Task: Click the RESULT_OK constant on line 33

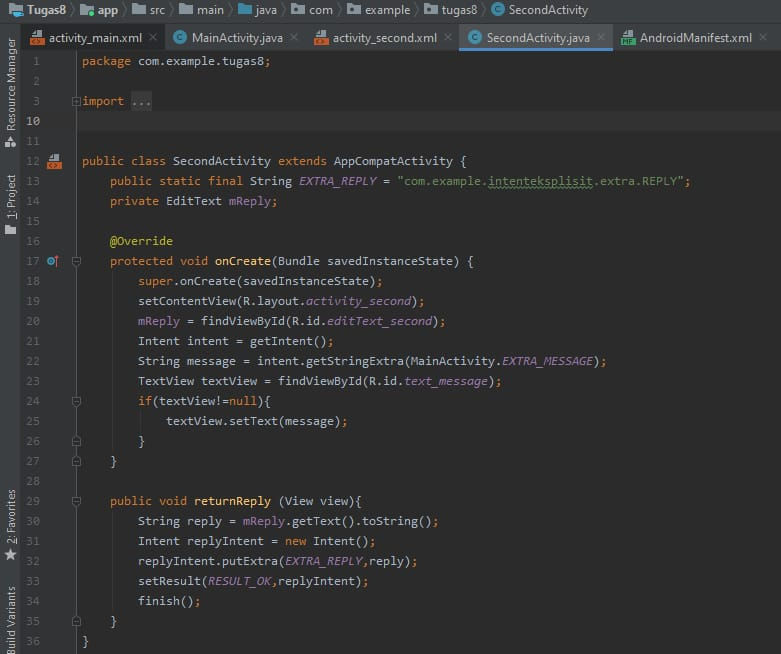Action: [240, 581]
